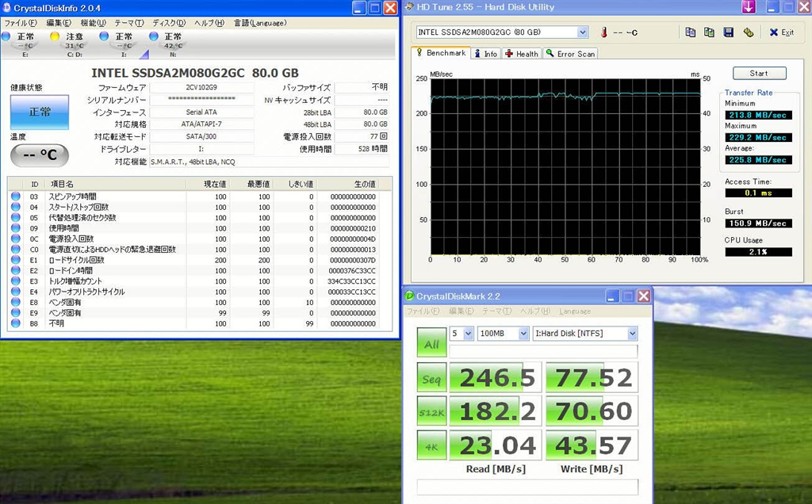Open 言語(Language) menu in CrystalDiskInfo

[x=260, y=23]
